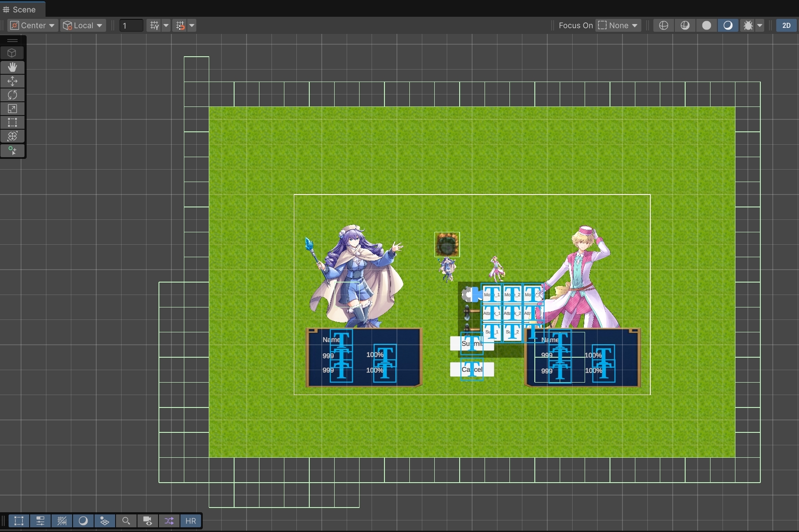Select the Hand view tool
Screen dimensions: 799x532
12,67
